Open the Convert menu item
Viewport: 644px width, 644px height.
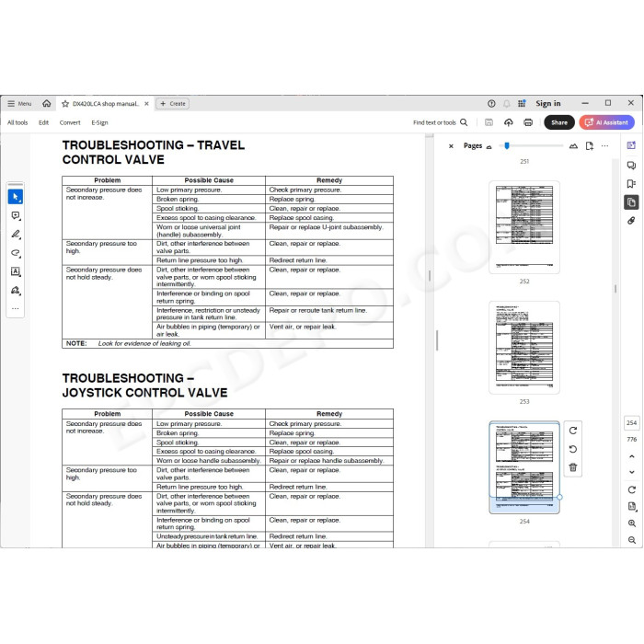coord(70,122)
